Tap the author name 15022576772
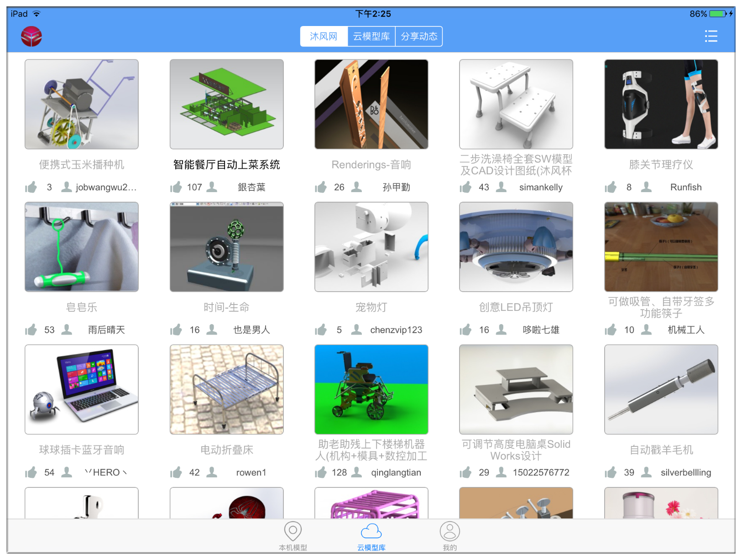The image size is (742, 560). pyautogui.click(x=541, y=473)
